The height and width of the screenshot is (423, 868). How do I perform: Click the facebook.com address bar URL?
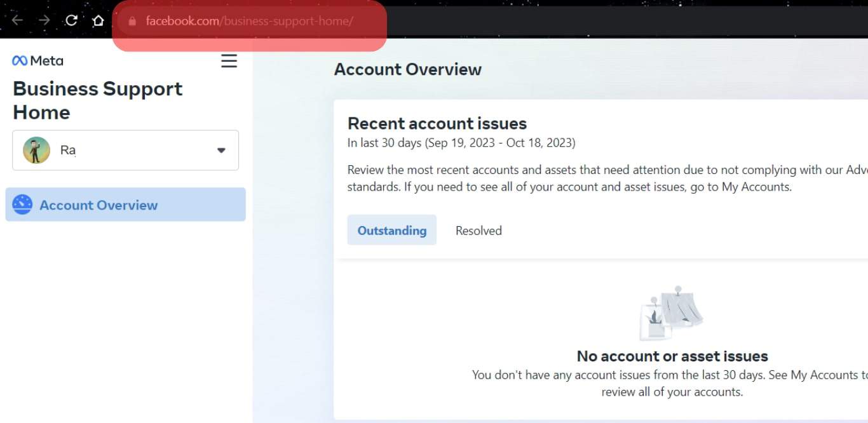249,21
